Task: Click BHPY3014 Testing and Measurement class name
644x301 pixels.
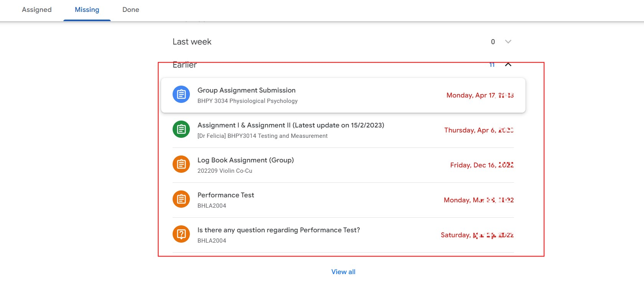Action: tap(262, 136)
